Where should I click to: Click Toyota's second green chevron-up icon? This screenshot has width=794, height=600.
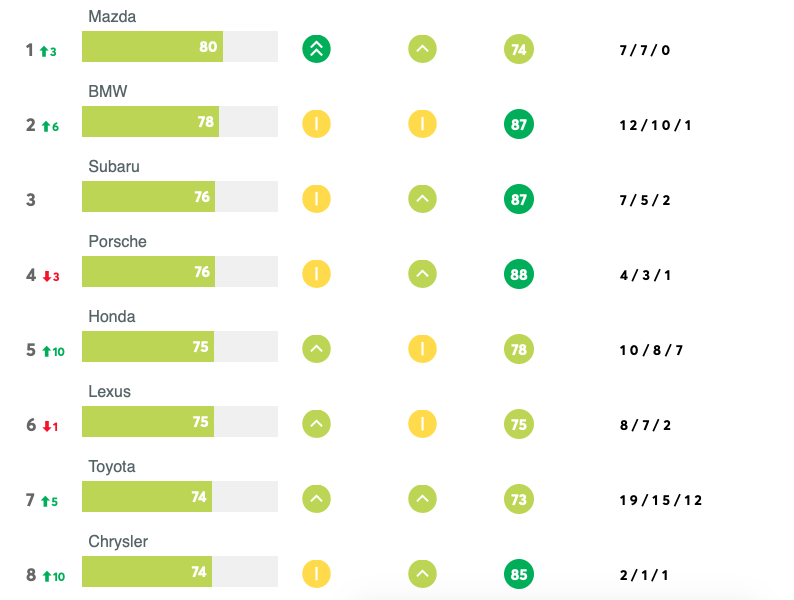pyautogui.click(x=422, y=499)
